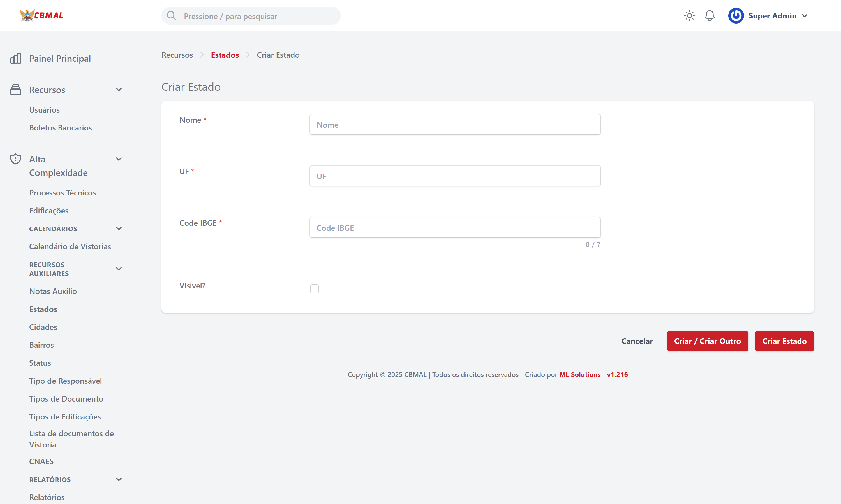
Task: Collapse the CALENDÁRIOS group chevron
Action: [119, 228]
